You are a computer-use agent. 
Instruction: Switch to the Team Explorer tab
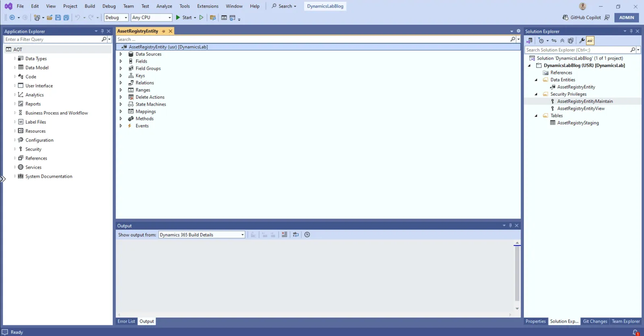click(625, 322)
